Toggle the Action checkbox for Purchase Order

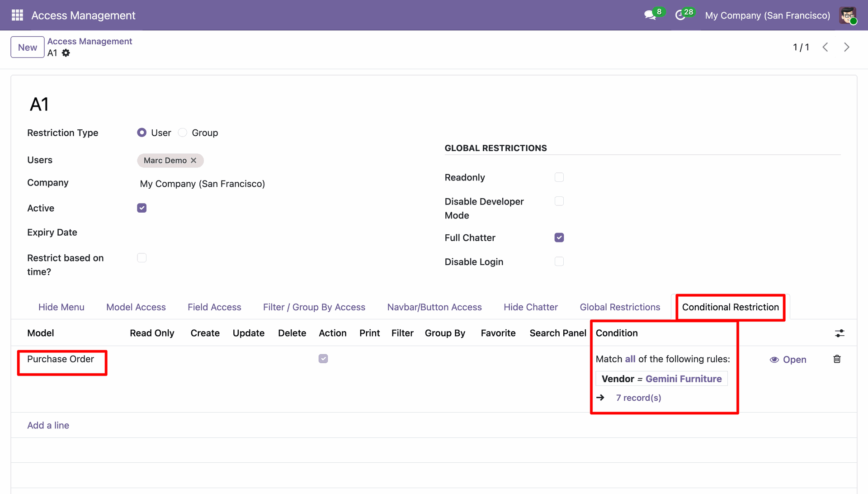click(323, 359)
